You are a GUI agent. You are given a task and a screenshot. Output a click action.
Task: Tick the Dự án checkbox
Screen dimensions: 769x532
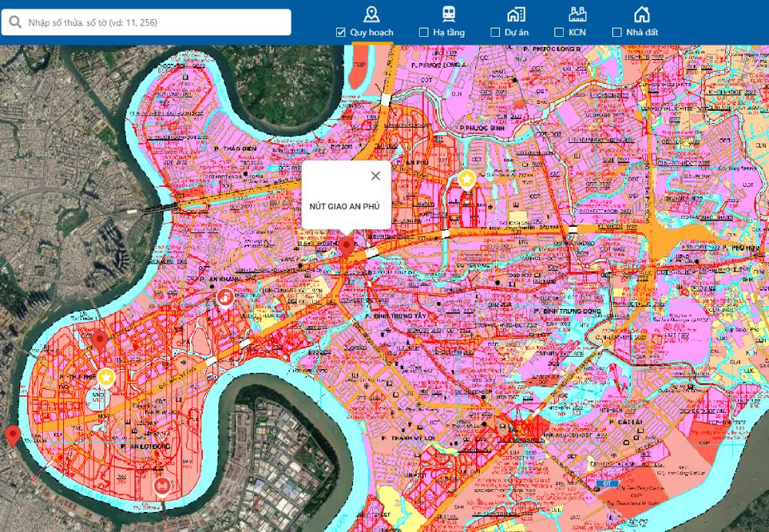[494, 32]
